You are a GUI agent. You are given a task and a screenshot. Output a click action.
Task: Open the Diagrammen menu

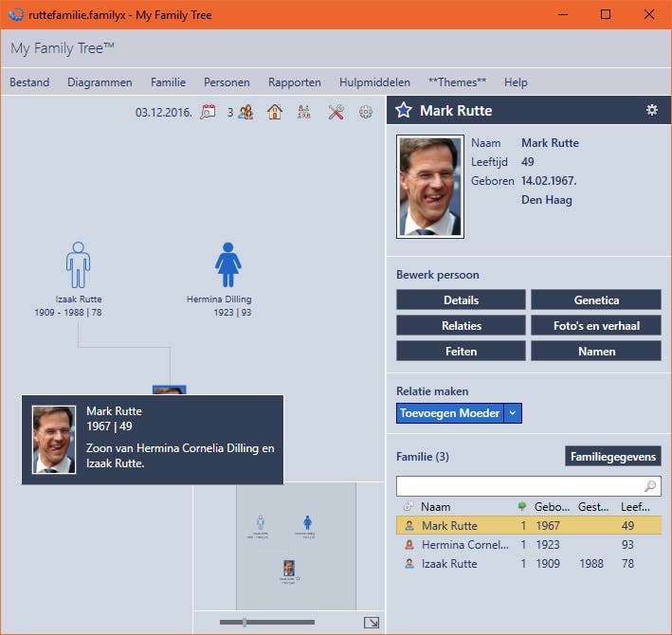pos(100,82)
